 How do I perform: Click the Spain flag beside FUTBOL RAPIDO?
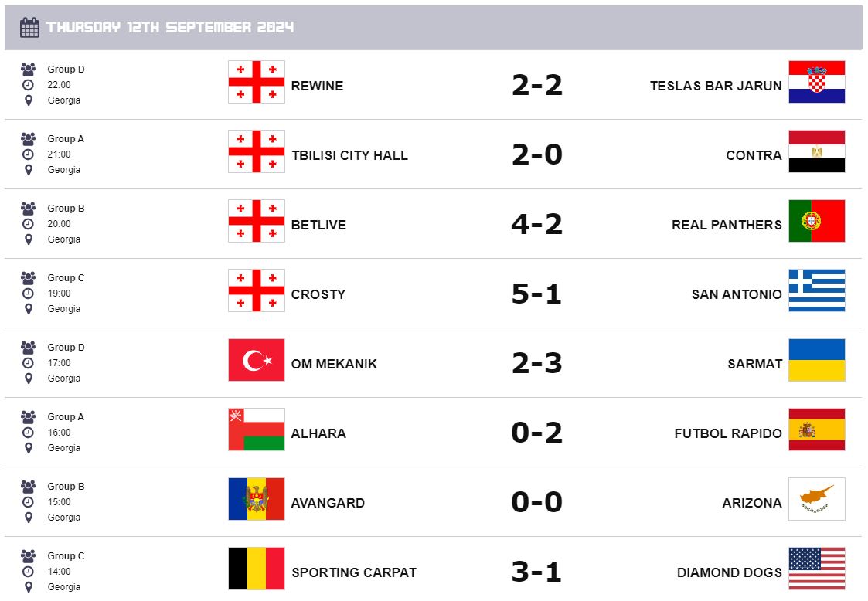click(x=816, y=430)
